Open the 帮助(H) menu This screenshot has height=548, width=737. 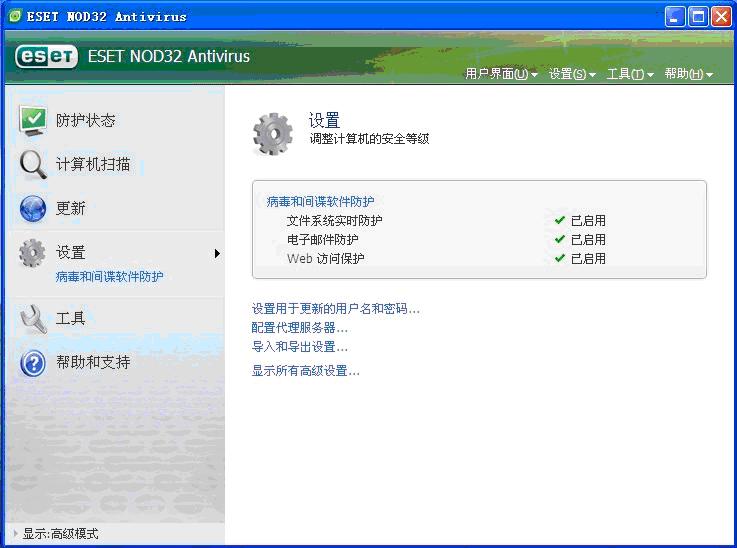click(x=689, y=74)
